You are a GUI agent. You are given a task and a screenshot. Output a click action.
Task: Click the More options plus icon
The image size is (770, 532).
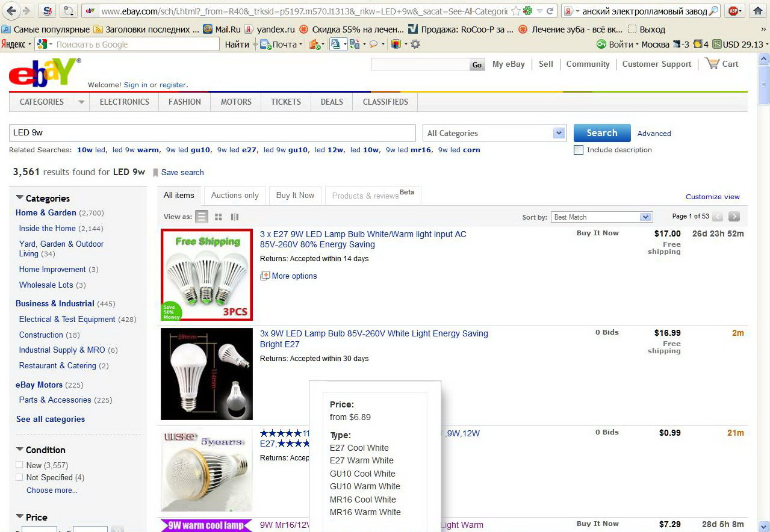tap(265, 276)
